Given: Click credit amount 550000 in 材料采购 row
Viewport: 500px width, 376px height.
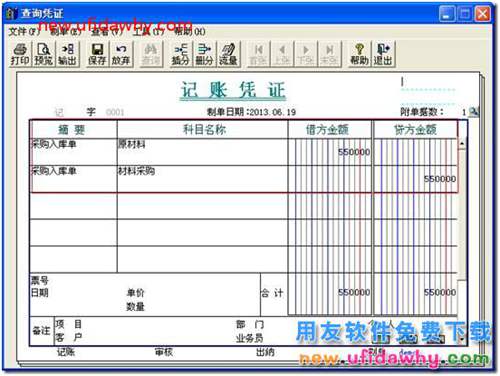Looking at the screenshot, I should tap(440, 179).
